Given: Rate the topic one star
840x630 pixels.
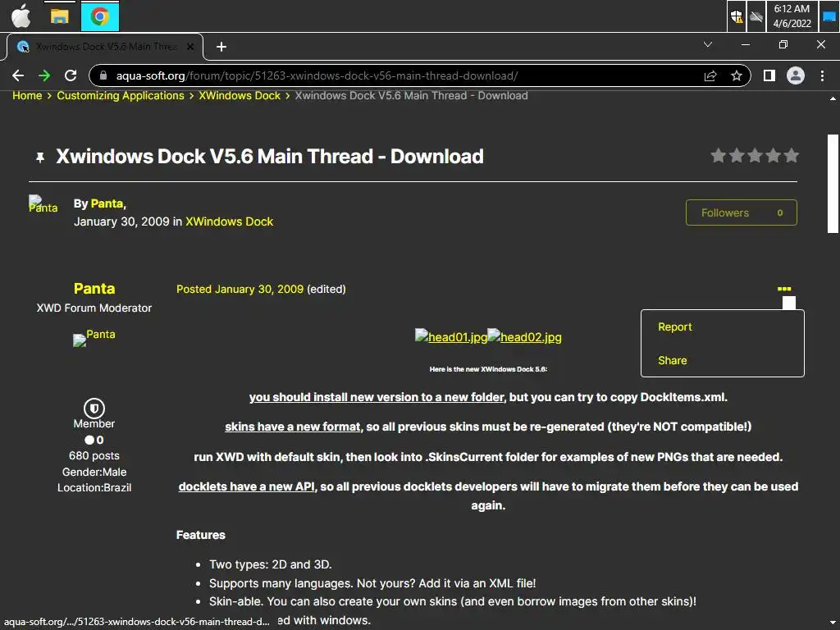Looking at the screenshot, I should click(x=719, y=156).
